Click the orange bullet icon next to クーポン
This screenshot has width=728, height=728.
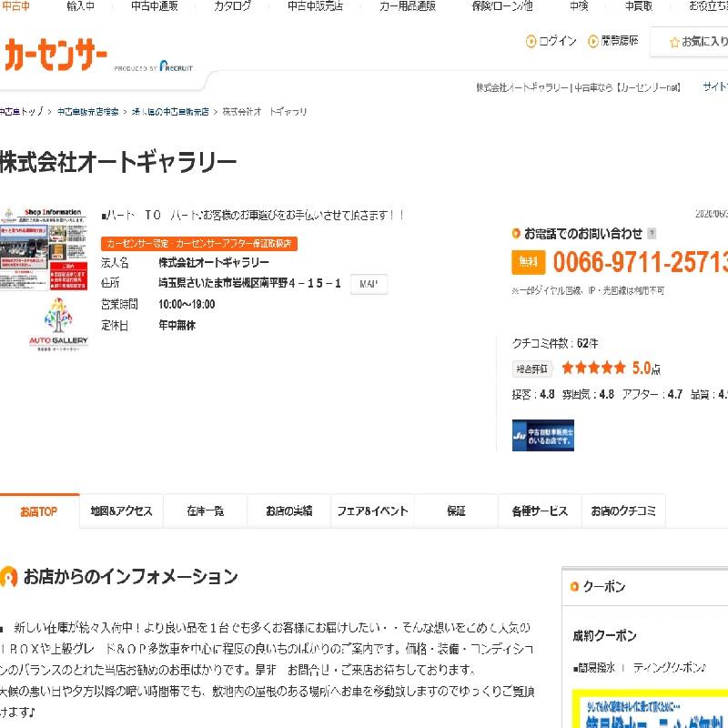(574, 586)
